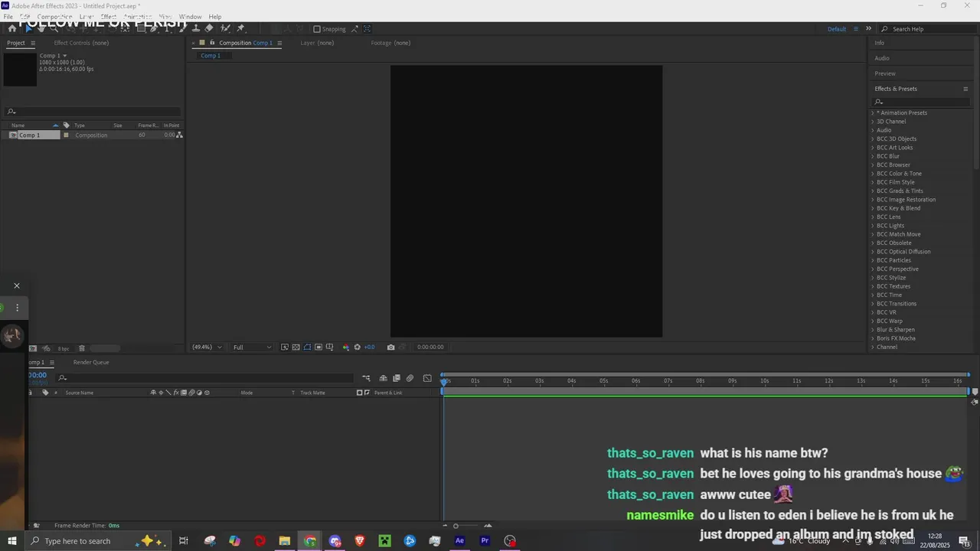980x551 pixels.
Task: Select the Roto Brush tool
Action: click(225, 28)
